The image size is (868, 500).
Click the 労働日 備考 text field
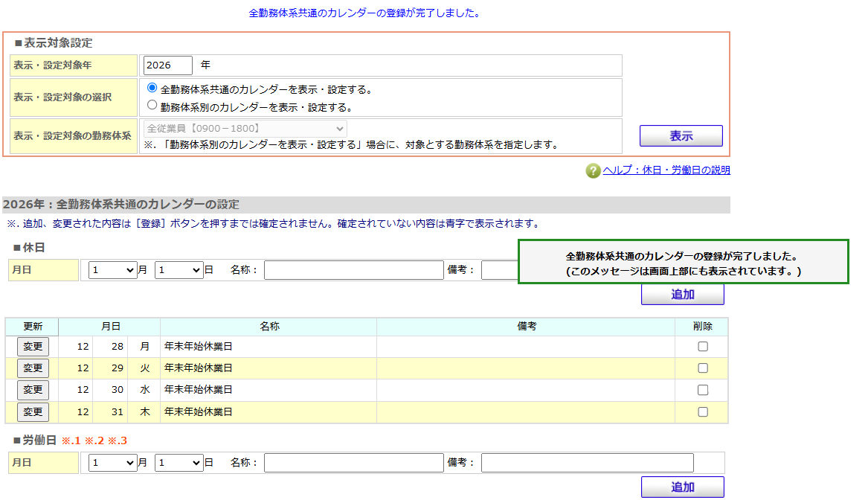click(x=588, y=463)
